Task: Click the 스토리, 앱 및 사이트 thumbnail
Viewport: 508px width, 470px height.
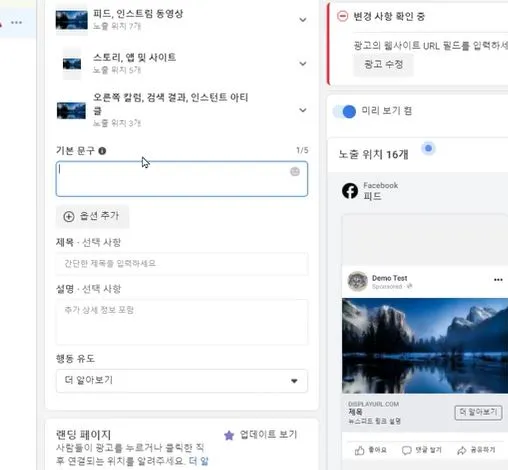Action: point(72,64)
